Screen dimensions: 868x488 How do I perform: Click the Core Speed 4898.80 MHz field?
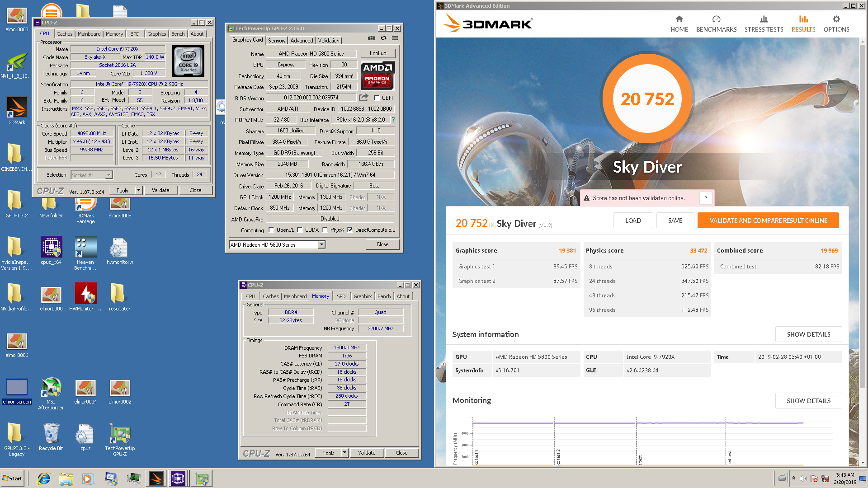coord(92,134)
